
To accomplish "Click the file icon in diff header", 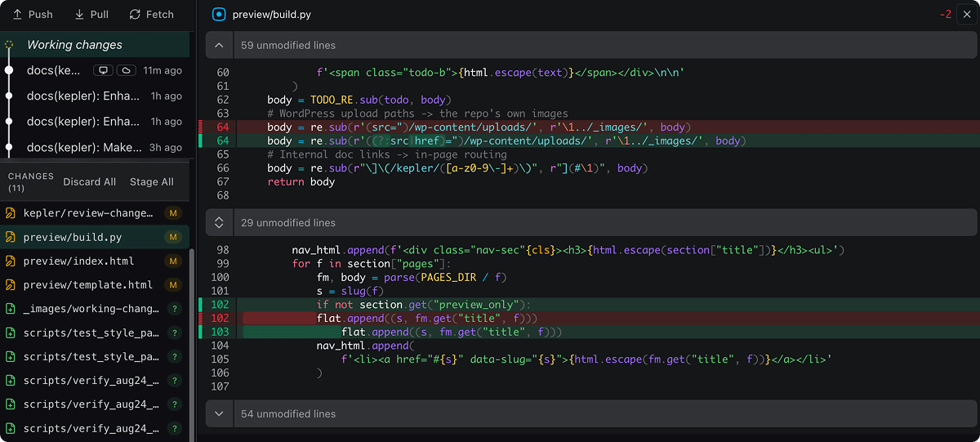I will [218, 15].
